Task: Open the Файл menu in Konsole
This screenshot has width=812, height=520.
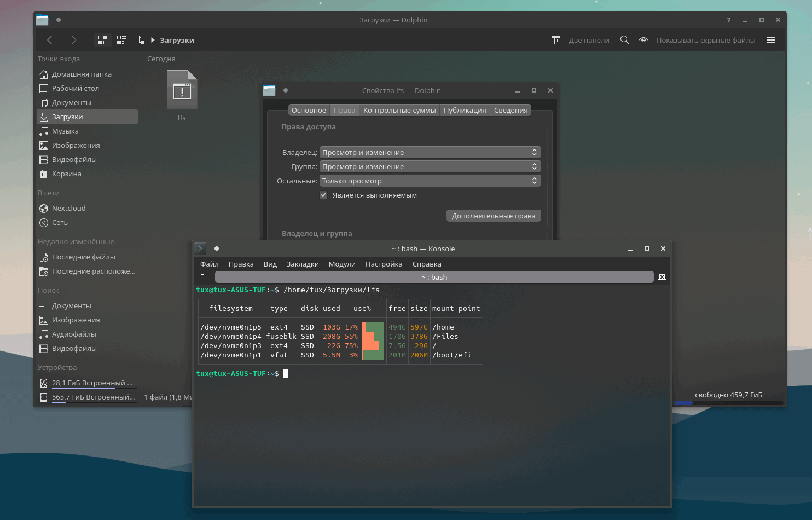Action: (210, 264)
